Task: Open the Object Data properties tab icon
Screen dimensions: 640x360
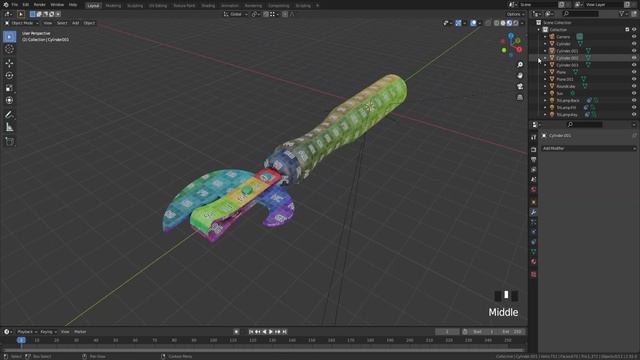Action: [533, 252]
